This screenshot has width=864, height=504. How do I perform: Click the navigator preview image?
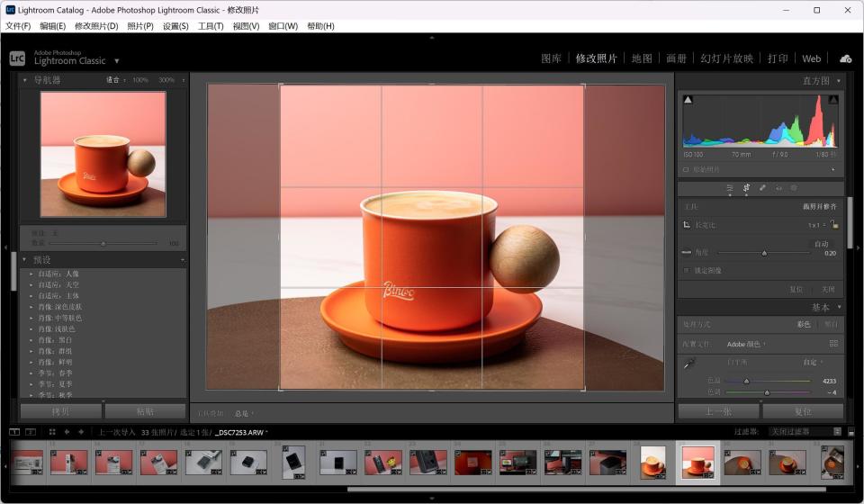point(103,154)
